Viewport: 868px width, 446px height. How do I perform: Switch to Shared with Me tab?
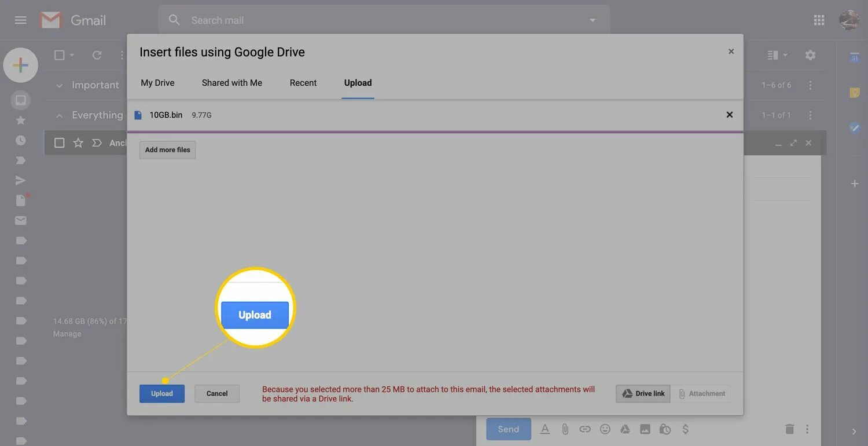click(232, 83)
